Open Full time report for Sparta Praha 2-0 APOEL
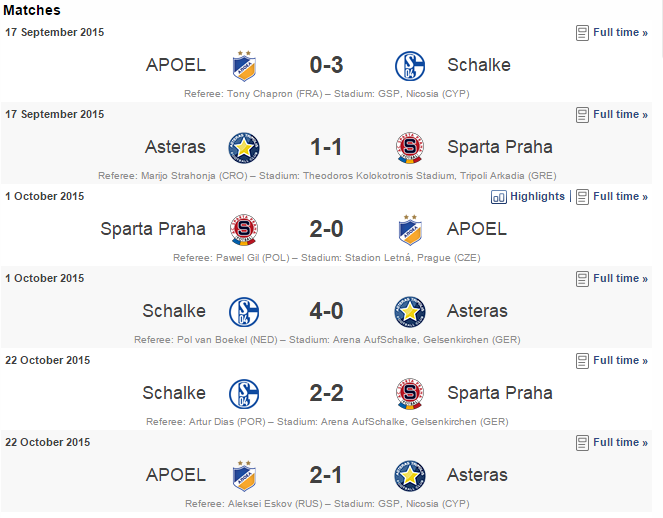This screenshot has width=663, height=518. point(620,197)
